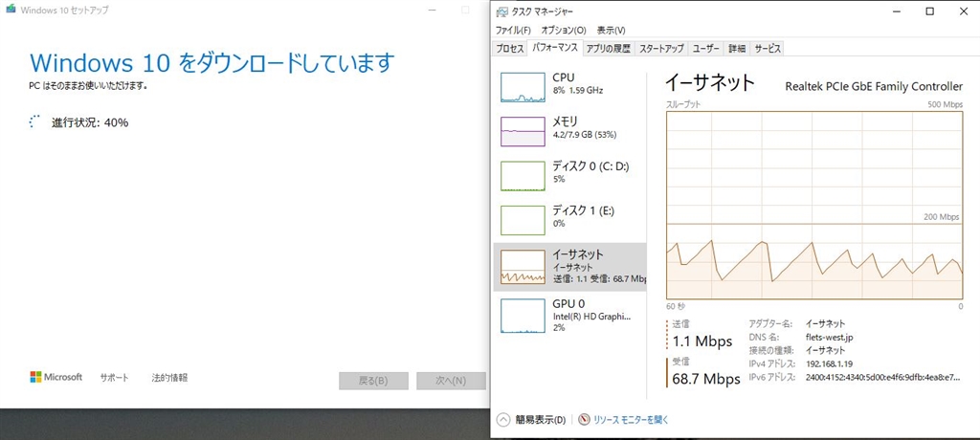Maximize the Task Manager window
This screenshot has height=440, width=980.
click(x=930, y=11)
